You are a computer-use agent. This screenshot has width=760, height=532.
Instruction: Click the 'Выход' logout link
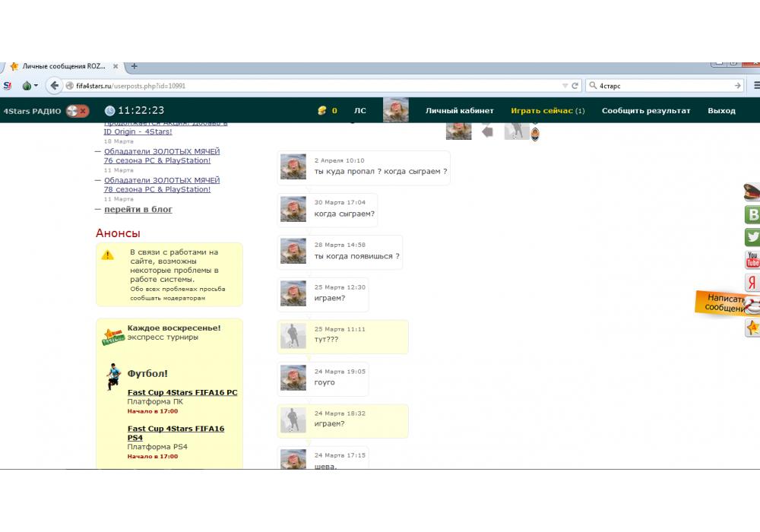(721, 111)
